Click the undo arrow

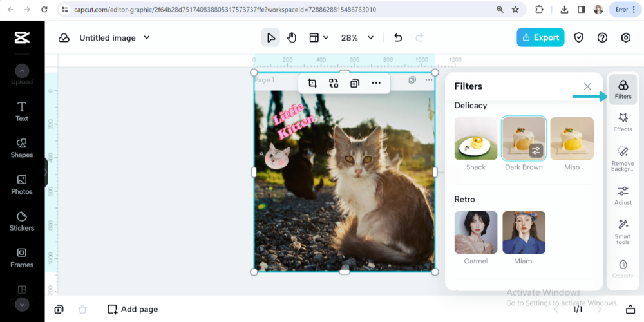pos(398,37)
